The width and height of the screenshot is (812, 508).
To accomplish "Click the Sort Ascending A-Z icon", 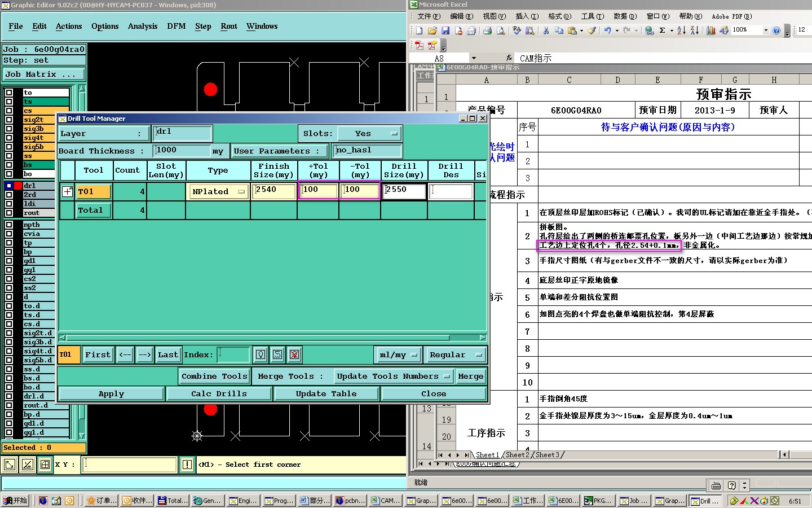I will pos(681,30).
